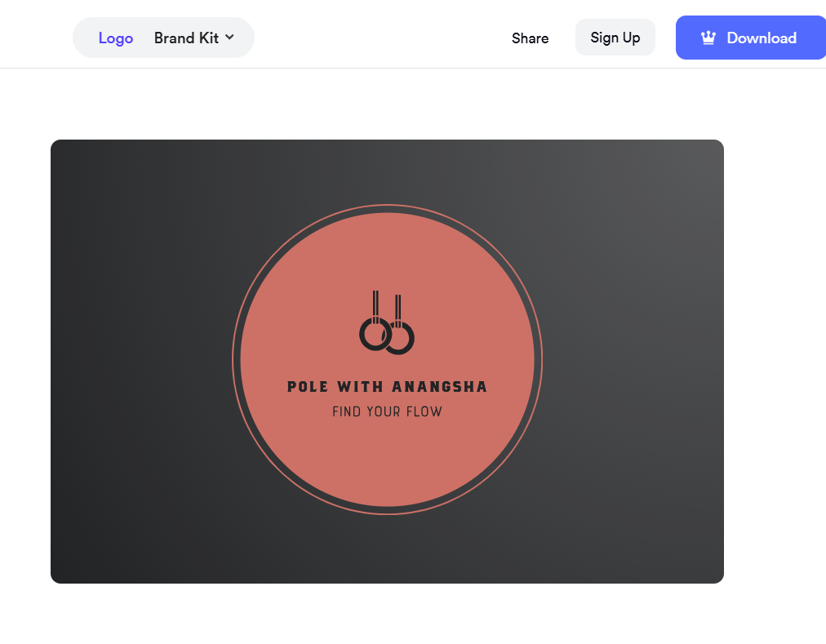The width and height of the screenshot is (826, 644).
Task: Click the blue Download button
Action: tap(751, 38)
